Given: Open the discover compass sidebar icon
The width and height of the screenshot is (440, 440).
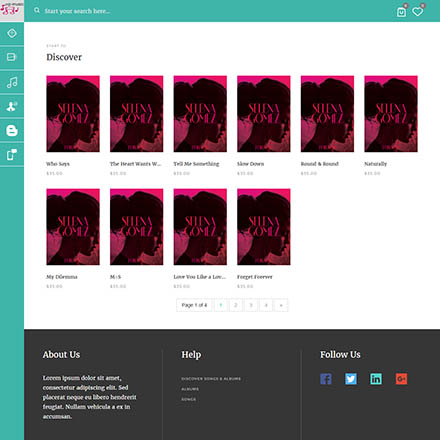Looking at the screenshot, I should (x=12, y=33).
